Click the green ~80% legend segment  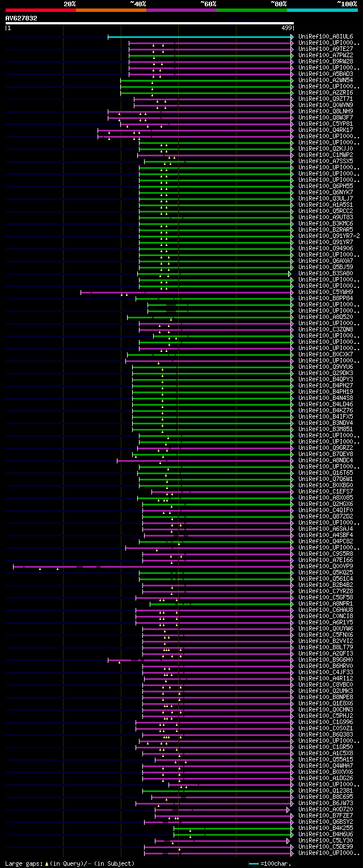[251, 10]
